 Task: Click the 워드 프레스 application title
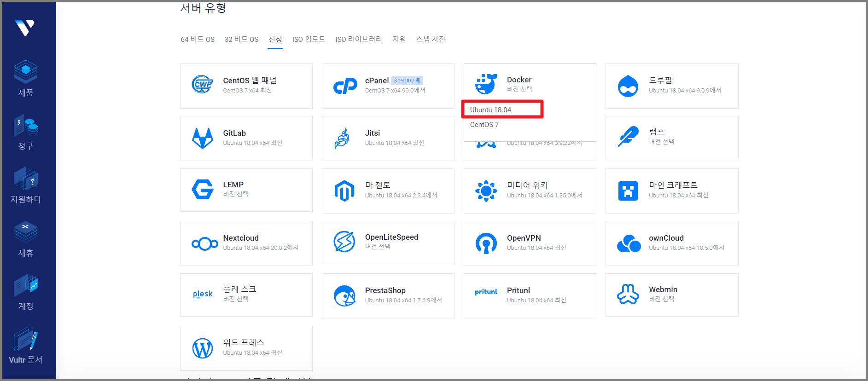point(244,342)
